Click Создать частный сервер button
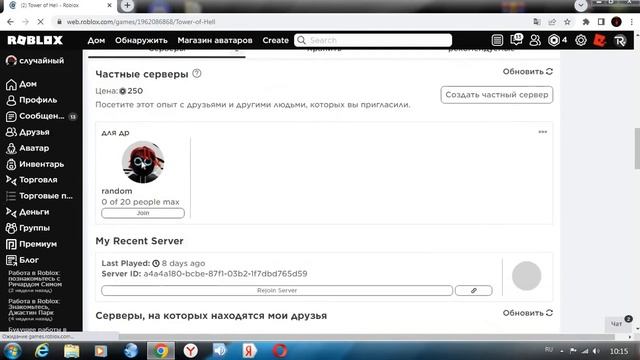 tap(497, 95)
